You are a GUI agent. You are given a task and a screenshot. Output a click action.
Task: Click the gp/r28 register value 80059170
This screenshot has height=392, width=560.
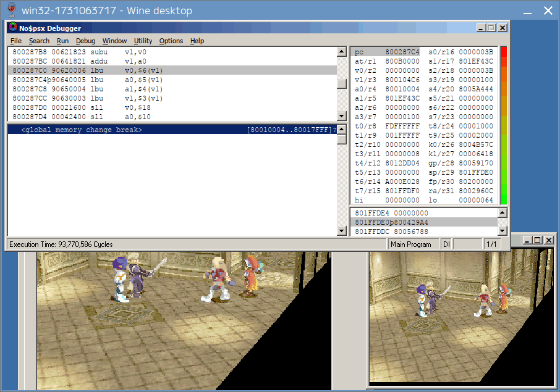pyautogui.click(x=476, y=164)
